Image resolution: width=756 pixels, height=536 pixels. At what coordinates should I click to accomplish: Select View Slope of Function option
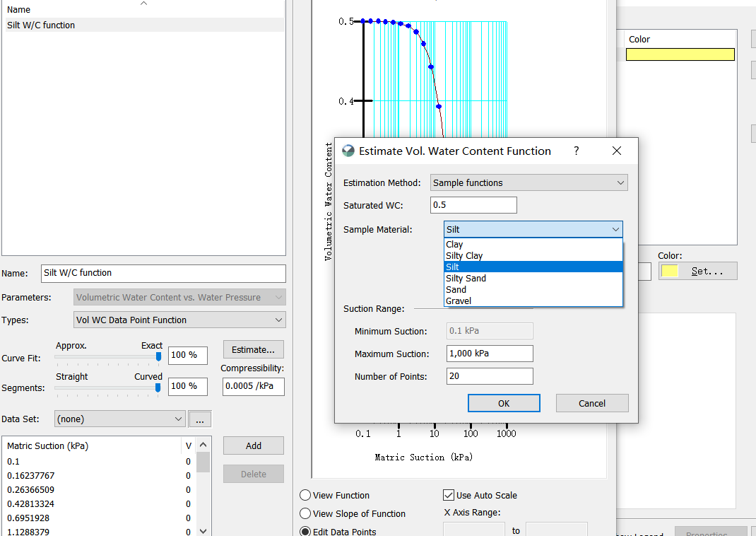[305, 514]
